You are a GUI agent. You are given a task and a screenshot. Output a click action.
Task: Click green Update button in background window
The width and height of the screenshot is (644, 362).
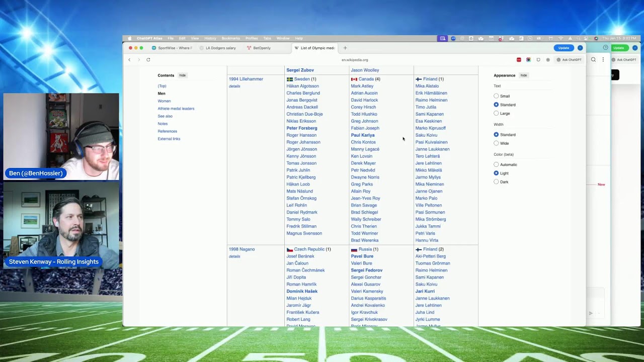point(619,48)
